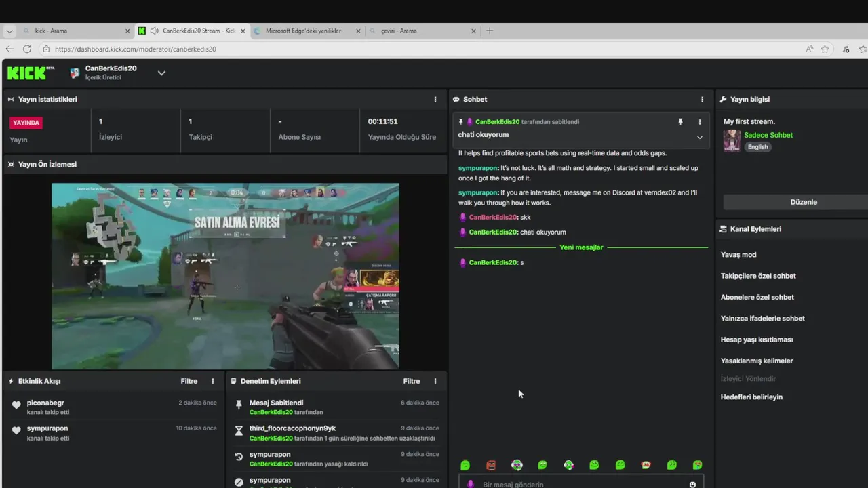
Task: Open the pinned message three-dot options
Action: click(x=700, y=122)
